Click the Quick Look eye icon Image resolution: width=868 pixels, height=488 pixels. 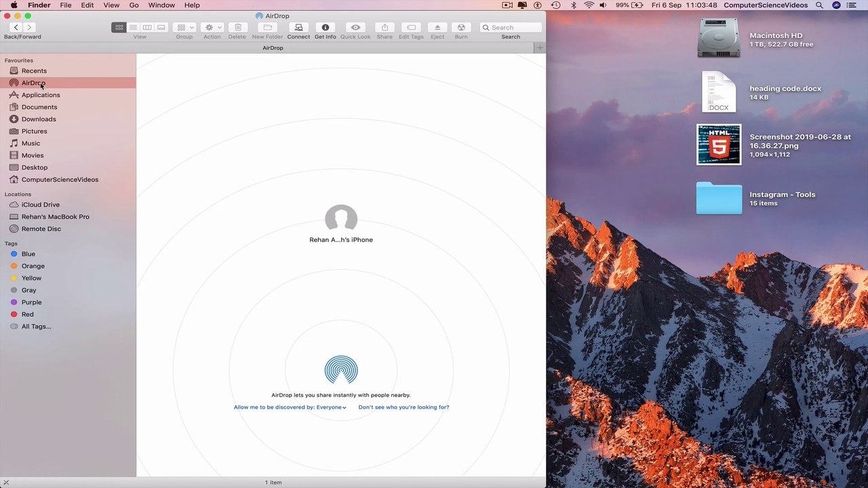click(355, 27)
